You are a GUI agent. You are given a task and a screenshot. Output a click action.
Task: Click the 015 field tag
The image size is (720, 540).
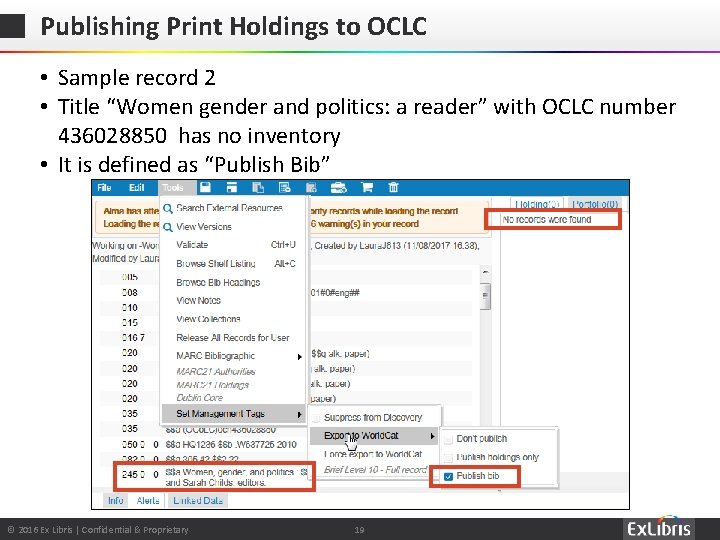click(x=130, y=323)
